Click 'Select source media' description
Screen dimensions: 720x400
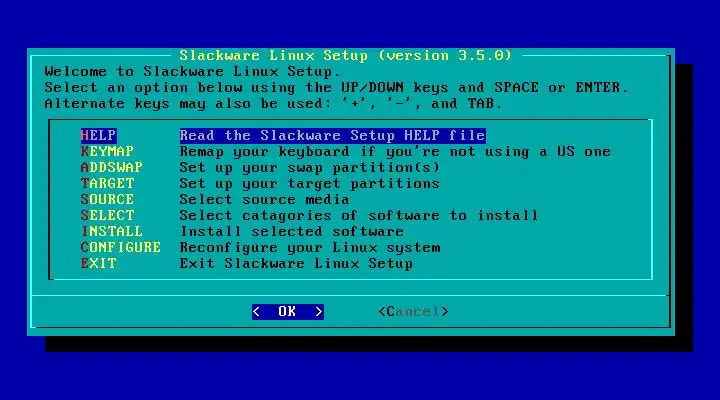pos(264,200)
